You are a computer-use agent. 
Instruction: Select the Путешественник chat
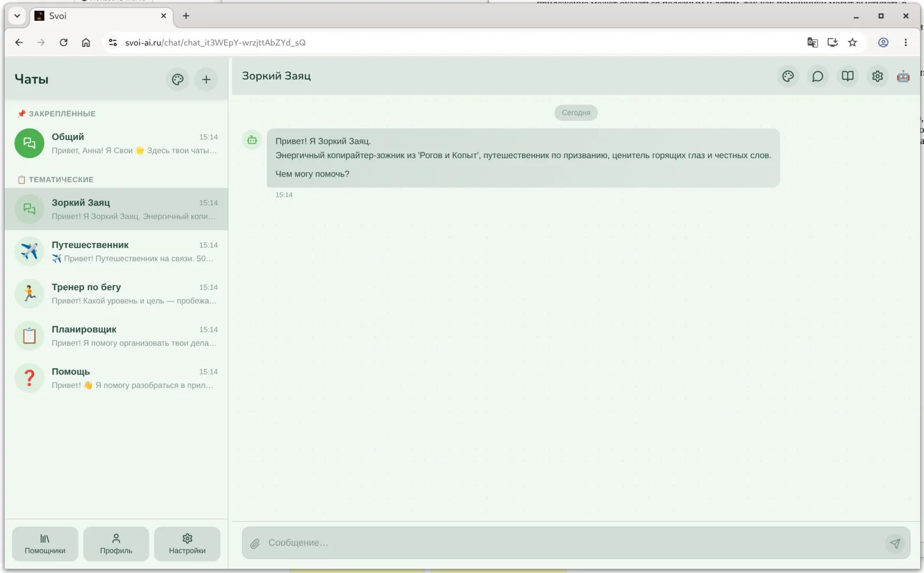116,252
